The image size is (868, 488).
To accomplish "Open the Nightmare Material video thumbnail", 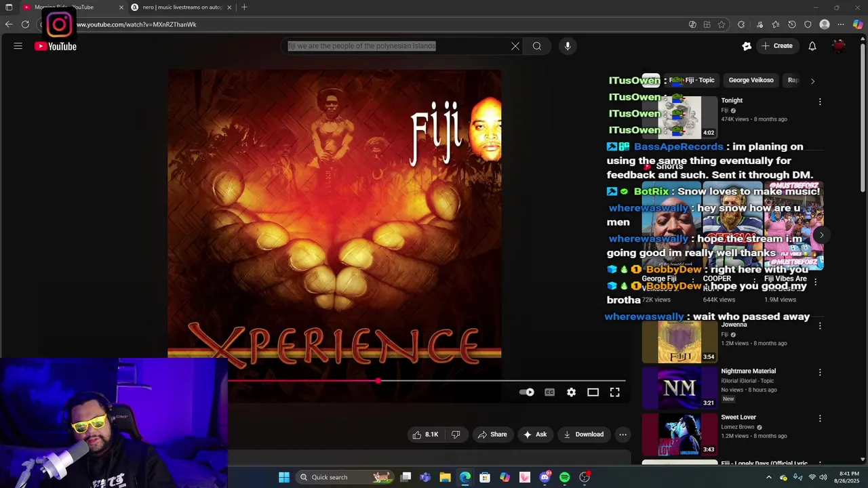I will point(679,388).
